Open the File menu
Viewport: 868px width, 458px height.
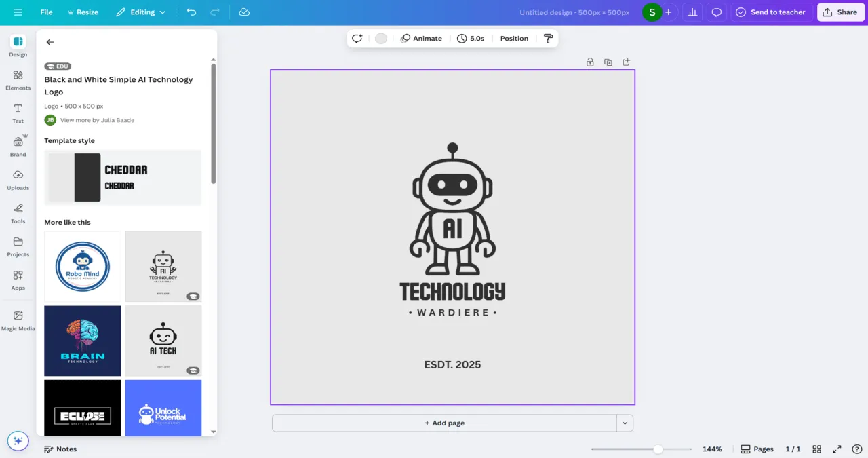(x=45, y=12)
